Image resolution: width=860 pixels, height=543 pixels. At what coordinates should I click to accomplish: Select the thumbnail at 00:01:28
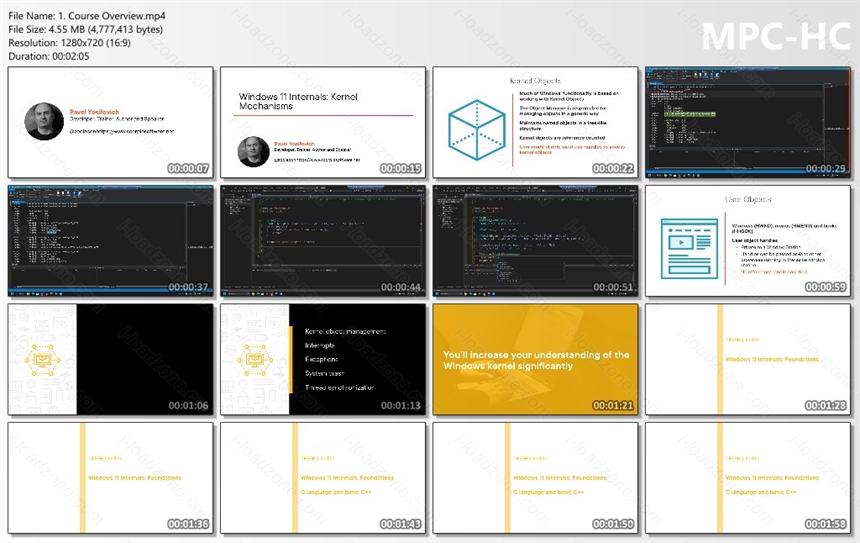(x=748, y=359)
